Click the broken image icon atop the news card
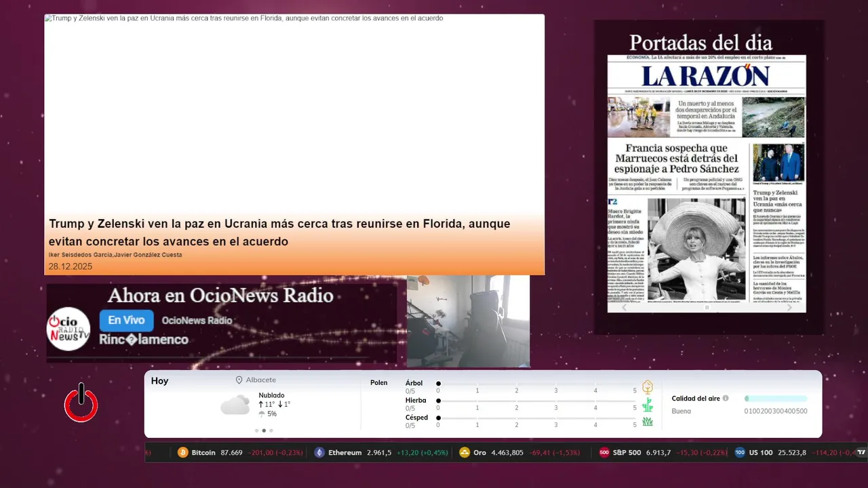 (x=47, y=18)
